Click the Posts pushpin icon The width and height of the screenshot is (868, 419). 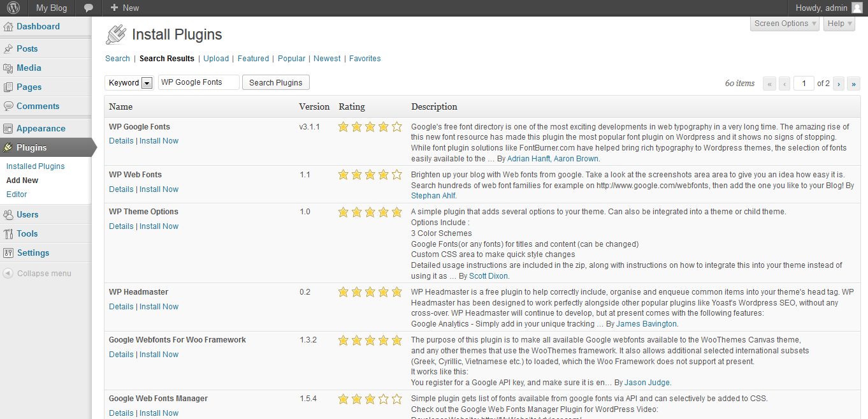pos(8,49)
